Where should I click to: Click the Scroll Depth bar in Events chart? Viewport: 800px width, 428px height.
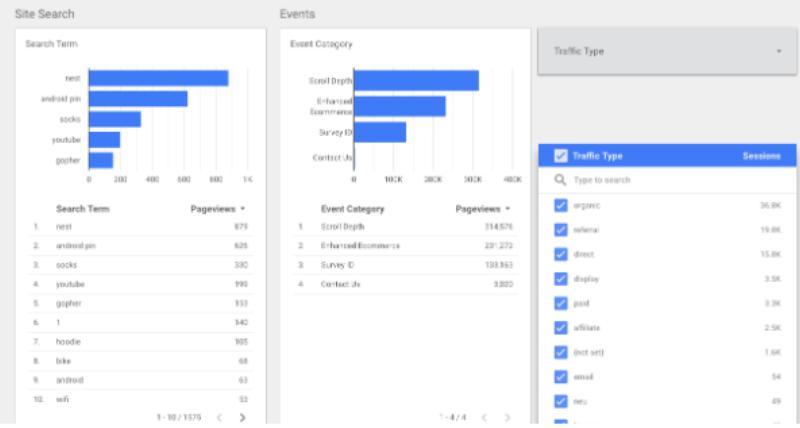(416, 81)
